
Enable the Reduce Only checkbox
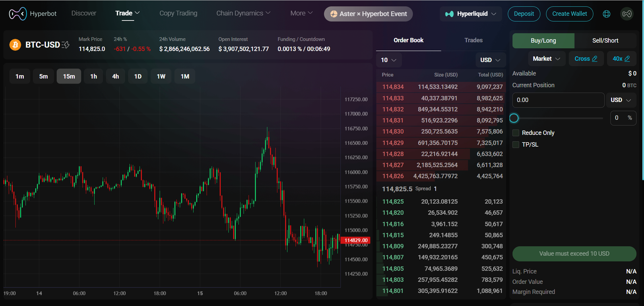coord(516,133)
